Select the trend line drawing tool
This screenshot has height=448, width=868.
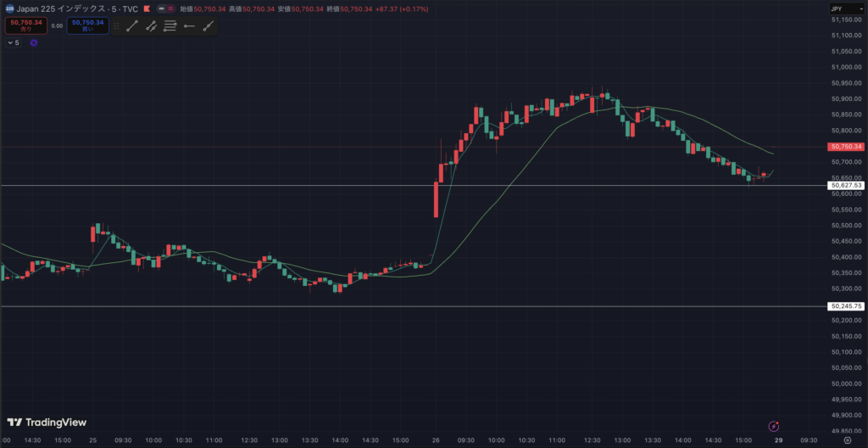pos(131,26)
